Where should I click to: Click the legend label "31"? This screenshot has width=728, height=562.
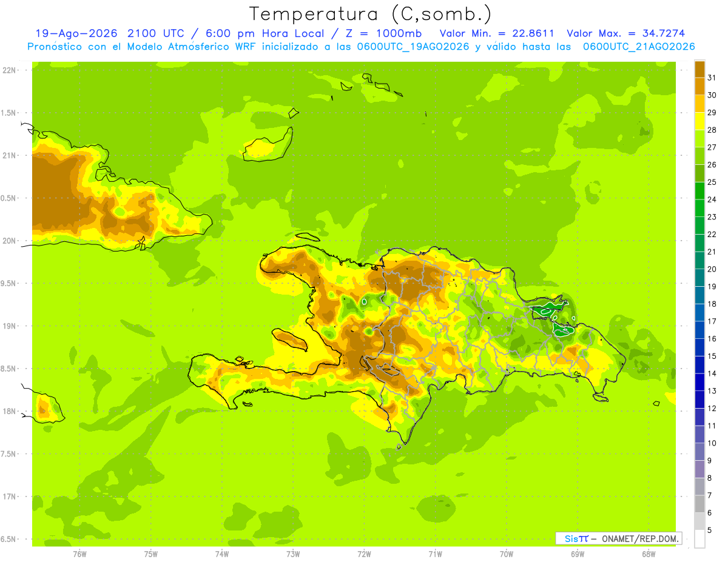coord(712,77)
